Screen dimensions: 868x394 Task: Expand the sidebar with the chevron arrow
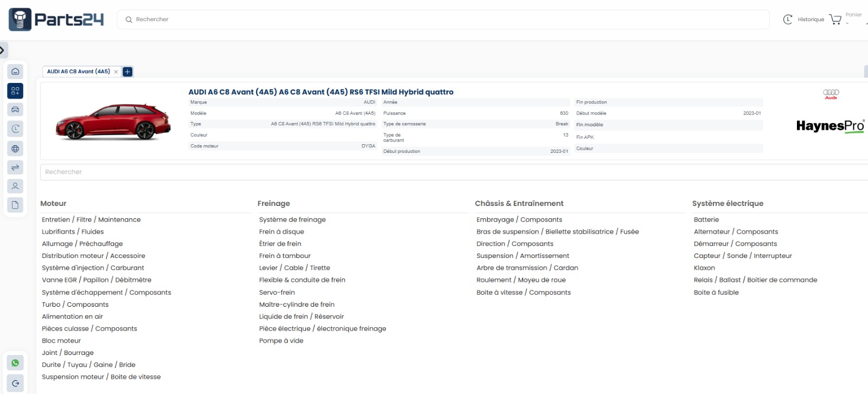tap(3, 50)
